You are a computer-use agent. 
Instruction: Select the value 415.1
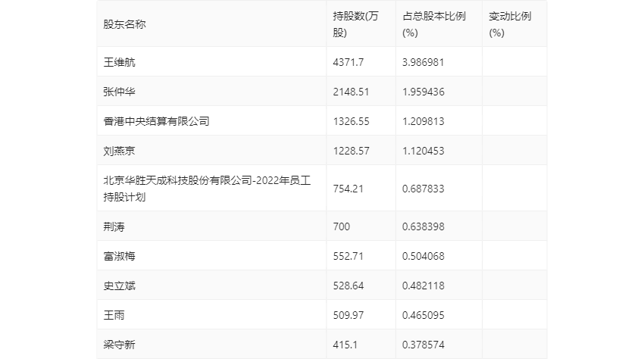click(345, 345)
